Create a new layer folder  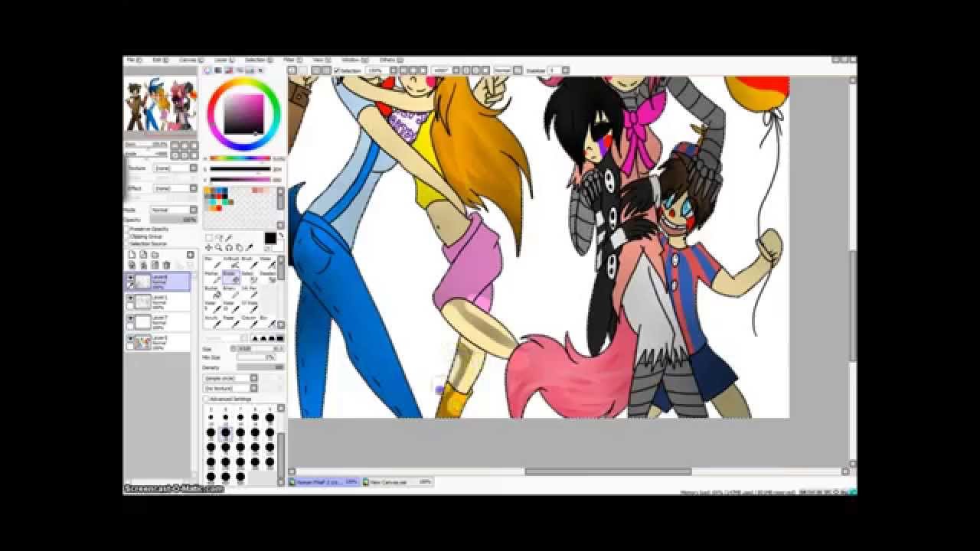point(155,255)
